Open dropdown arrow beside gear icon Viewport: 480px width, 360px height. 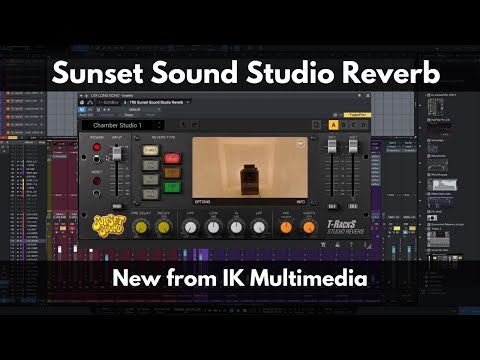[x=341, y=115]
